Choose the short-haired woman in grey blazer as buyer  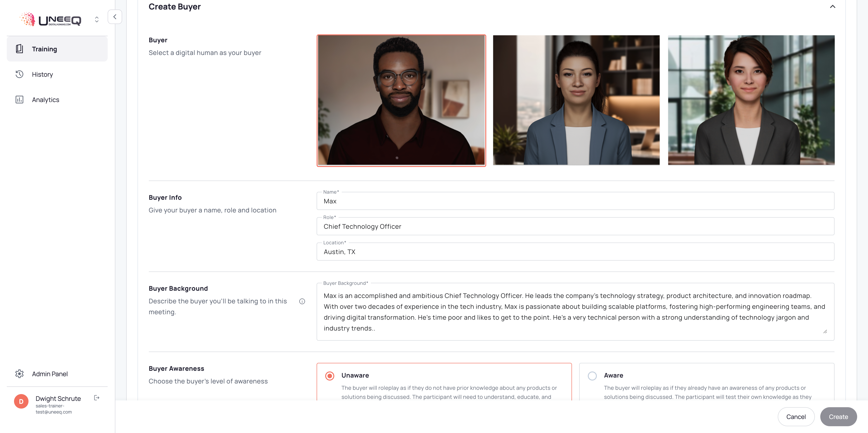751,100
